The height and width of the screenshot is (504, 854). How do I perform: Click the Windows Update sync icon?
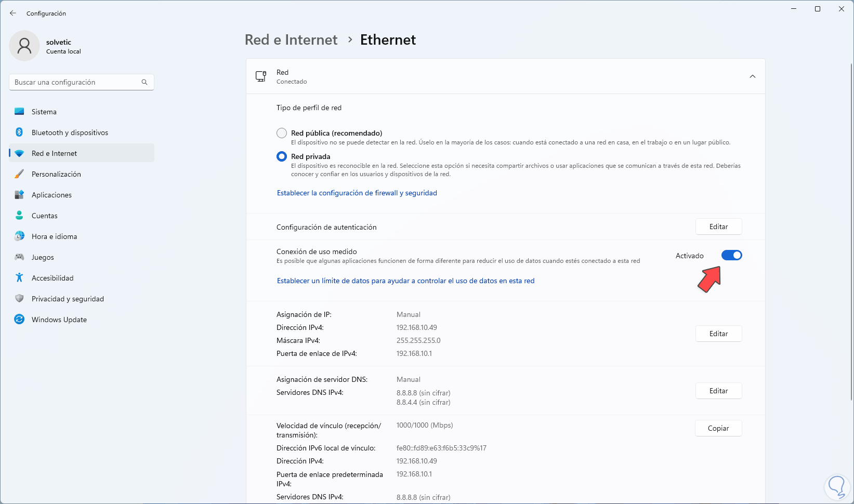(x=19, y=320)
